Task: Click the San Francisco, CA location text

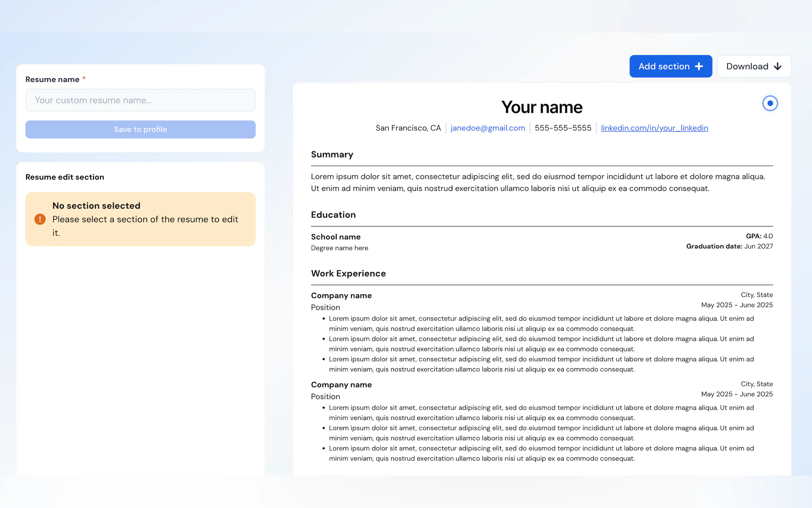Action: click(x=408, y=128)
